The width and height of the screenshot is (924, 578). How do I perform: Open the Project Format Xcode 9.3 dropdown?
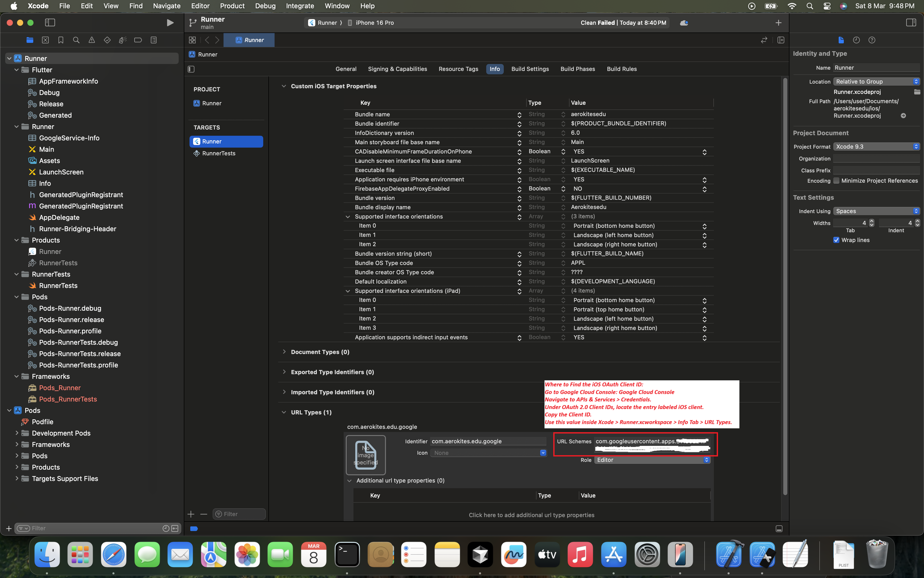[x=876, y=147]
